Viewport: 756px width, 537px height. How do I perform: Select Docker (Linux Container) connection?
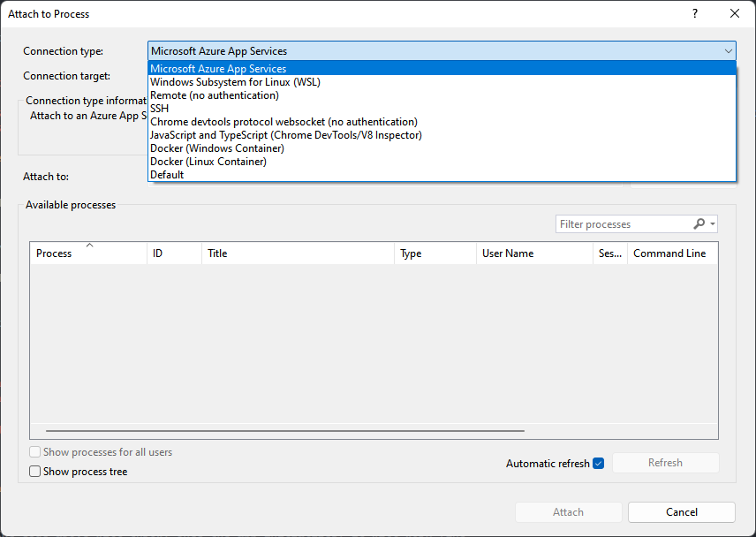click(442, 162)
